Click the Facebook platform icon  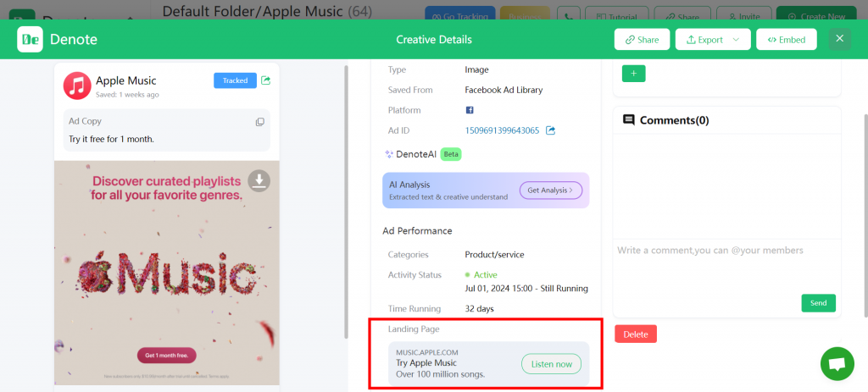470,110
